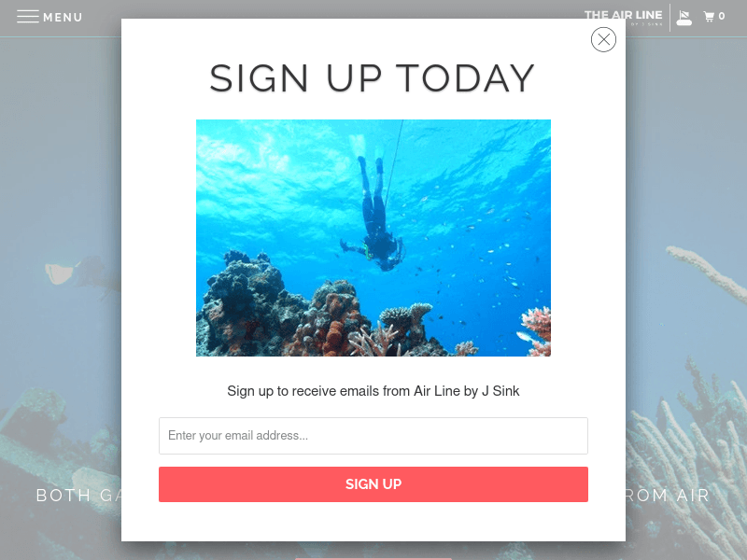Focus the email address input field
Screen dimensions: 747x560
tap(373, 436)
